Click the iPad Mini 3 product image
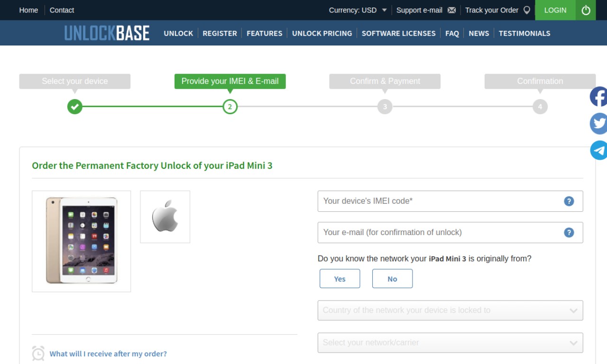 point(82,241)
